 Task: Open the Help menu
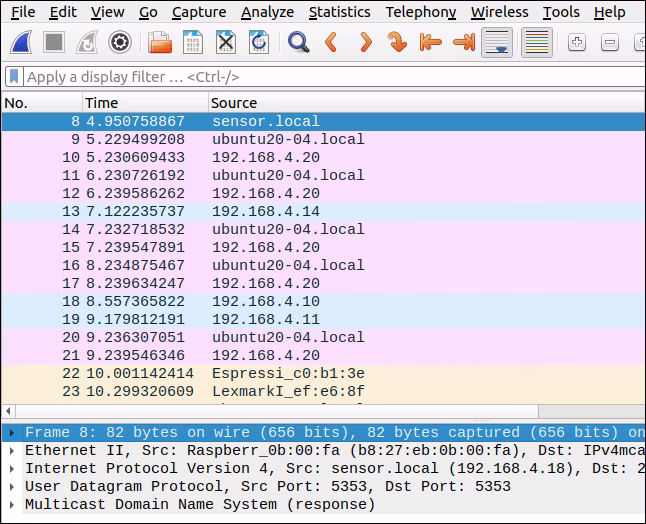pos(609,12)
